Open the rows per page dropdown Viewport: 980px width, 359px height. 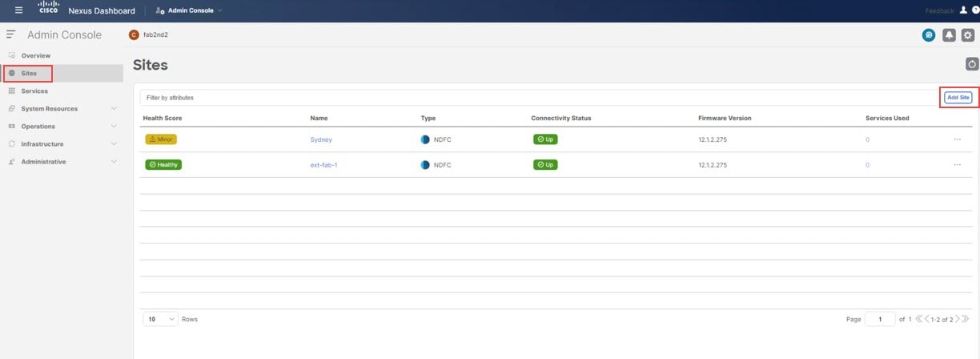(161, 319)
